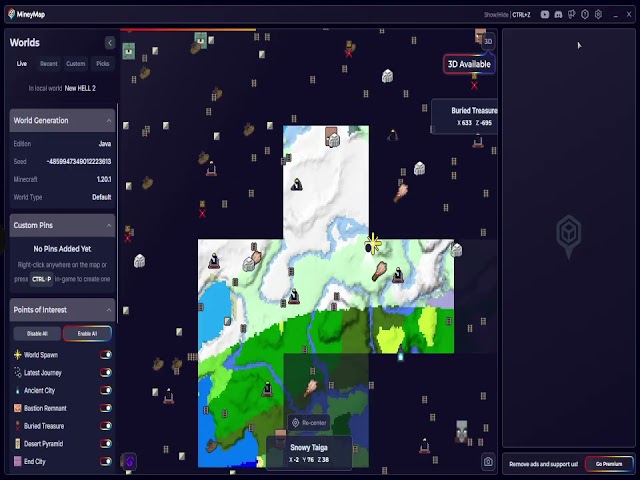Open the YouTube icon in title bar
The image size is (640, 480).
pos(544,15)
